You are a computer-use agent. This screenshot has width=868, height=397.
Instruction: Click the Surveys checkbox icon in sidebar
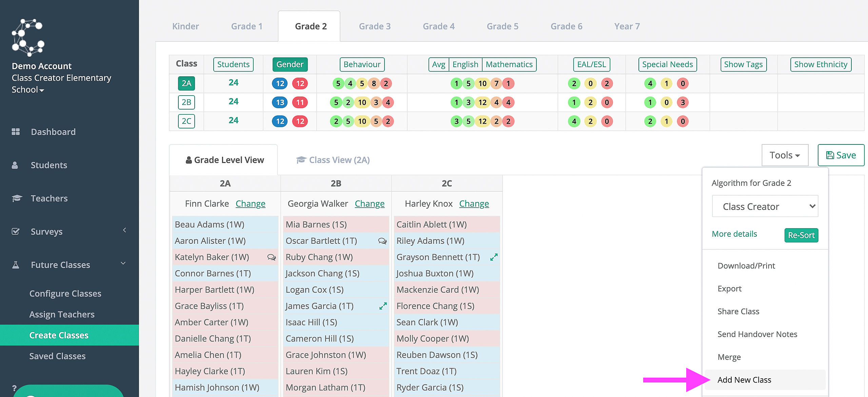pyautogui.click(x=16, y=232)
